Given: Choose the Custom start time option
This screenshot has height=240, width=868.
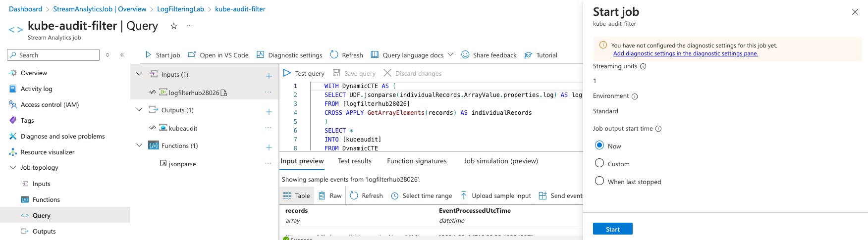Looking at the screenshot, I should (599, 163).
